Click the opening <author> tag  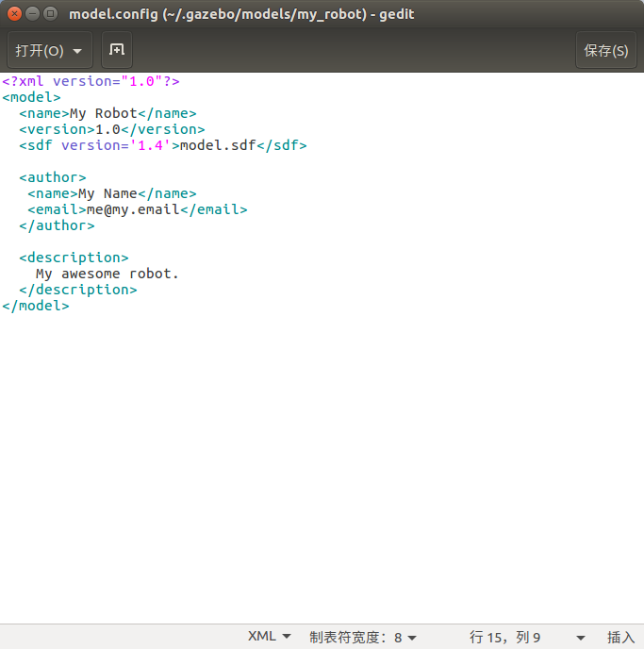tap(53, 177)
